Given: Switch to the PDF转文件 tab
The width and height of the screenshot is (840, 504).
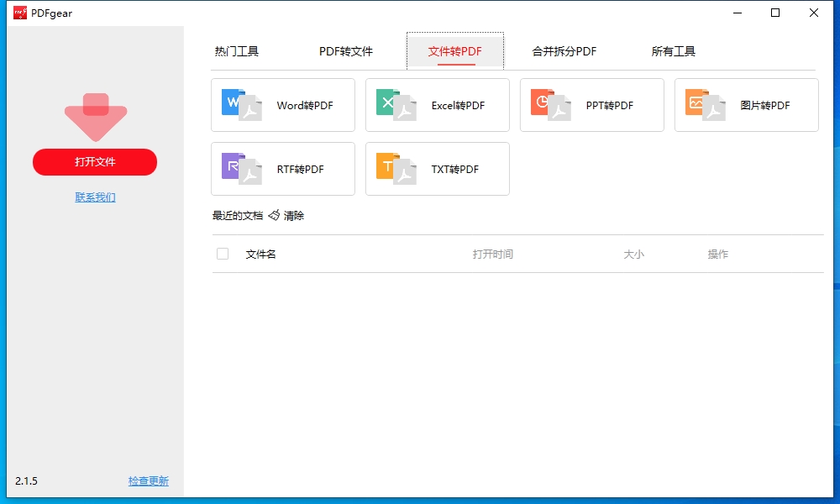Looking at the screenshot, I should tap(346, 51).
